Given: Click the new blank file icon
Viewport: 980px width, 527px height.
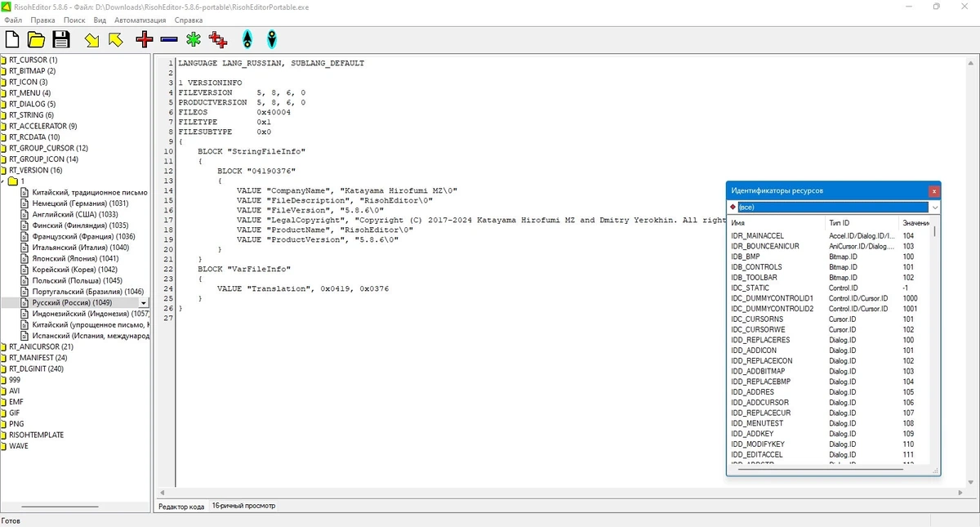Looking at the screenshot, I should coord(12,39).
